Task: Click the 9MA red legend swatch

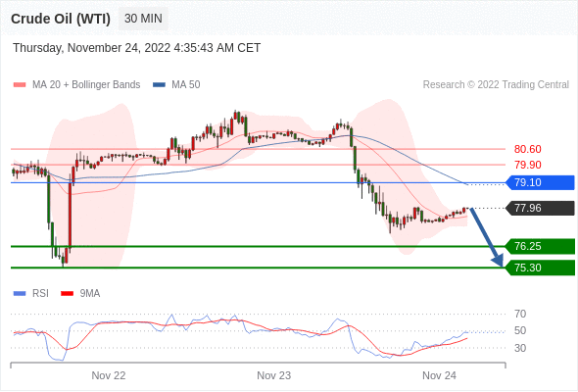Action: point(67,294)
